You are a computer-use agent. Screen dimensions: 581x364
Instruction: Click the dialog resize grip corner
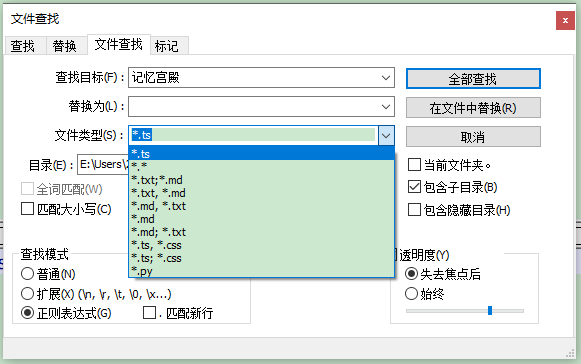[x=570, y=354]
